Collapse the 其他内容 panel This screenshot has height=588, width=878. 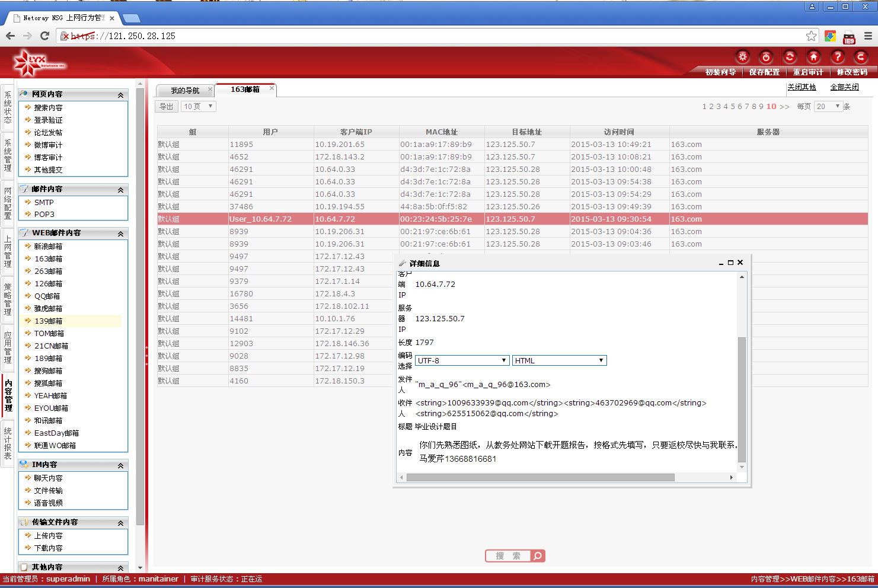(x=120, y=568)
